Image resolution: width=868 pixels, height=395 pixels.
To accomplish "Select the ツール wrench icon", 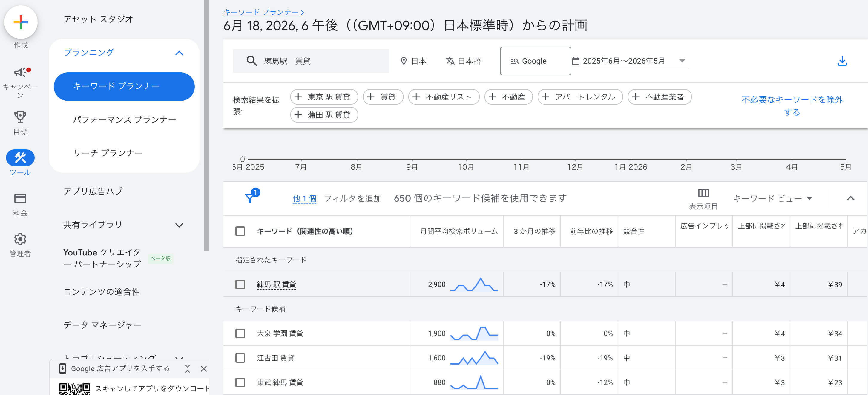I will coord(20,157).
